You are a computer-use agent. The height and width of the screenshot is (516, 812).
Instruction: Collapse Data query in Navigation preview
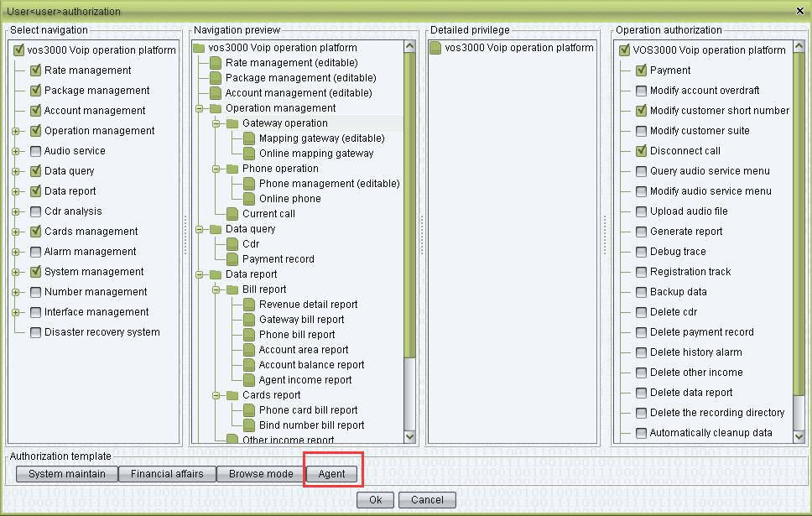(200, 229)
